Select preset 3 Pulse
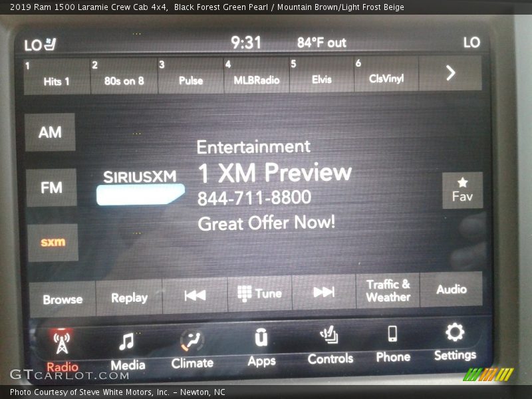Image resolution: width=532 pixels, height=399 pixels. (x=191, y=74)
